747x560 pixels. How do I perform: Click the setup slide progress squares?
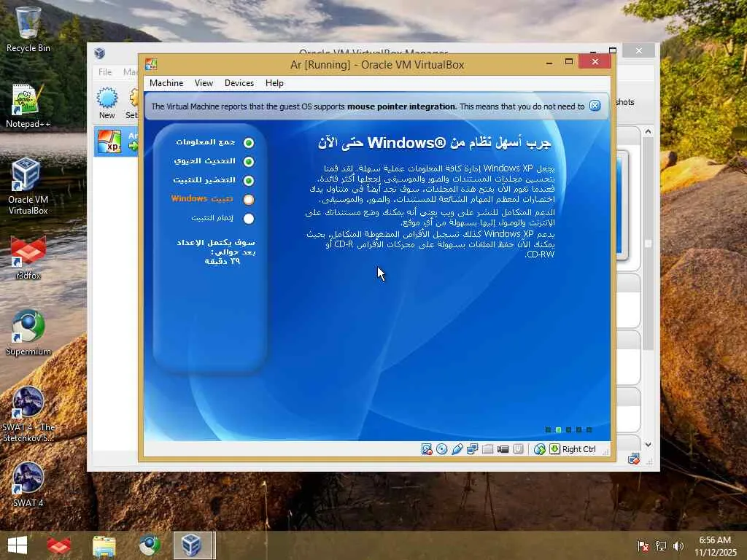point(568,429)
